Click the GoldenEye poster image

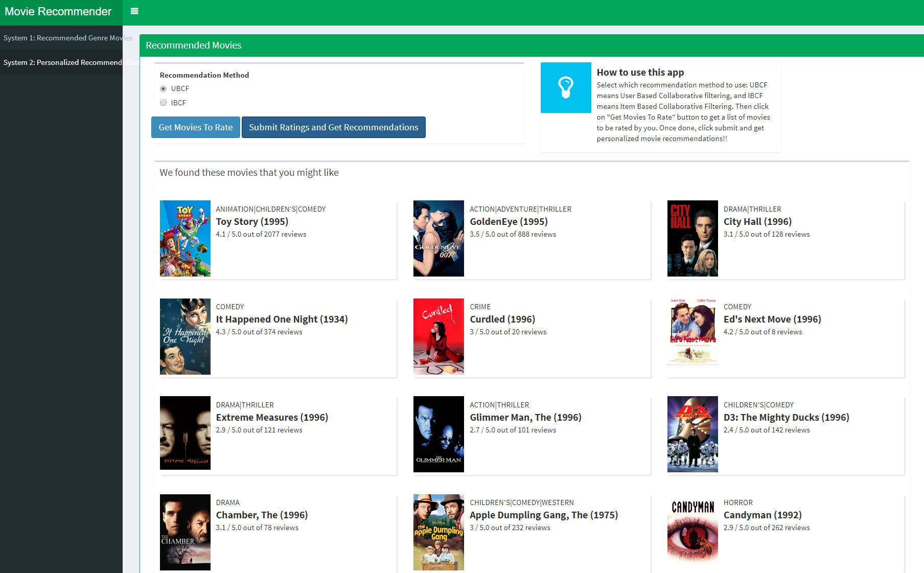[x=438, y=238]
